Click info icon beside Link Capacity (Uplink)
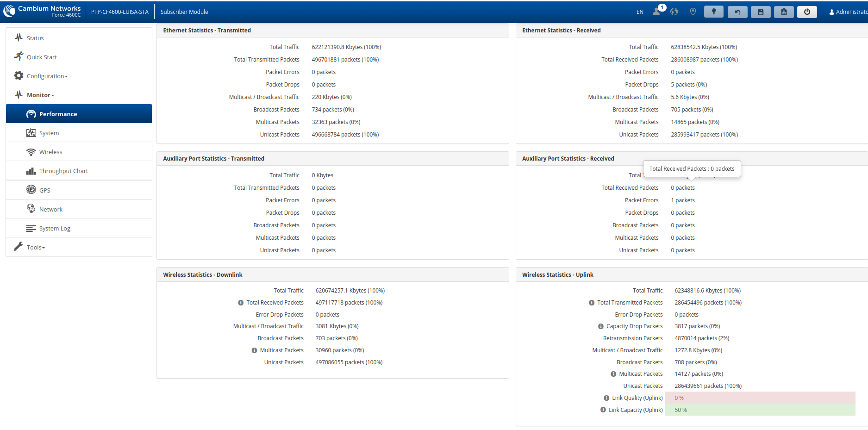Viewport: 868px width, 430px height. [603, 410]
